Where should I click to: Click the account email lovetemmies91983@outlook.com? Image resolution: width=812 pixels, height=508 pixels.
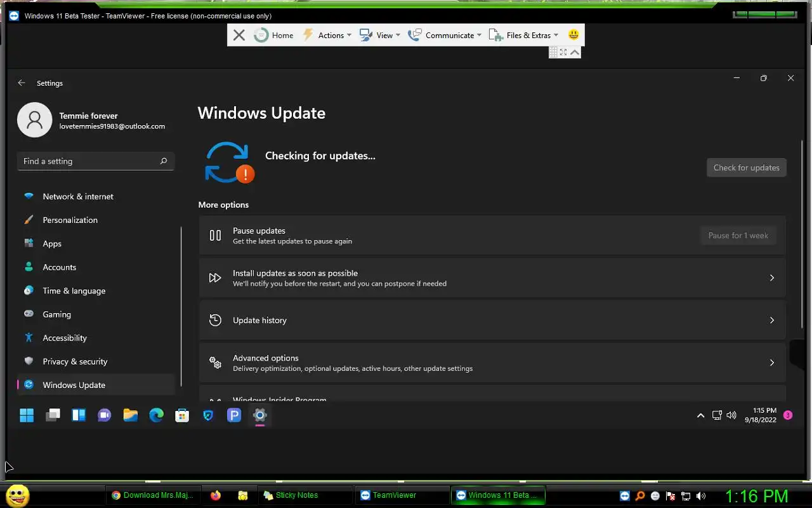[x=112, y=126]
